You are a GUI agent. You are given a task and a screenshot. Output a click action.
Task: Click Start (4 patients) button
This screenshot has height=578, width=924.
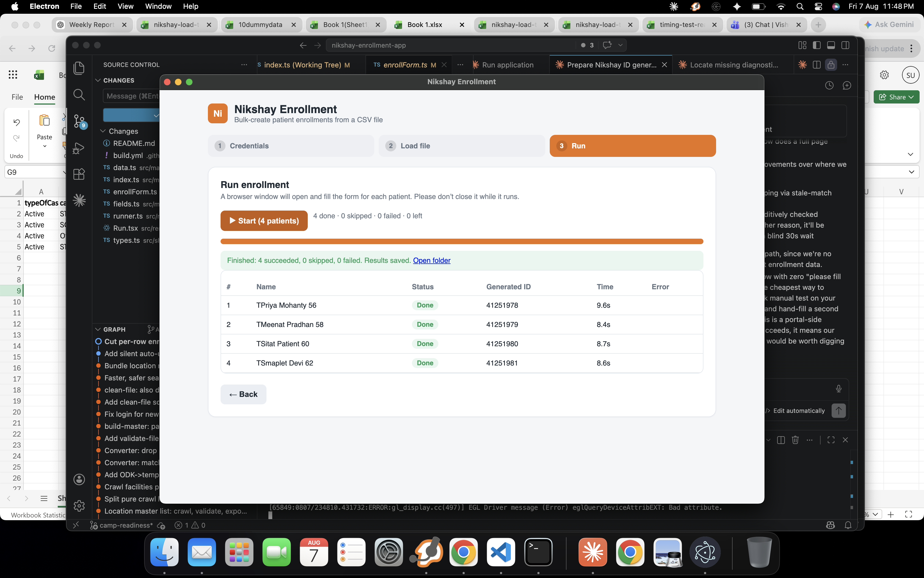(x=264, y=220)
